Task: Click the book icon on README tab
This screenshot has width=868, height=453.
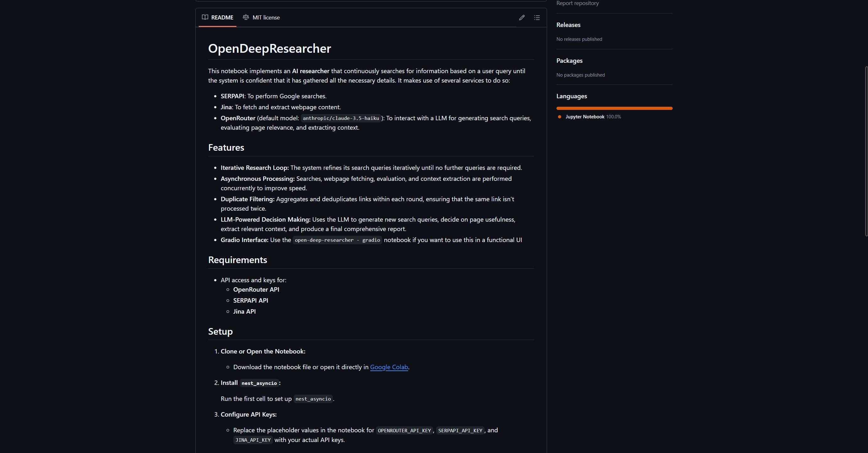Action: 205,17
